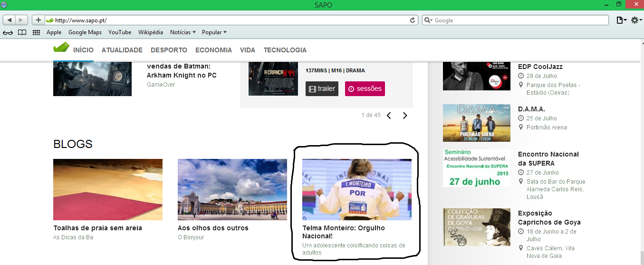The image size is (644, 265).
Task: Open the Telma Monteiro judo photo
Action: point(357,189)
